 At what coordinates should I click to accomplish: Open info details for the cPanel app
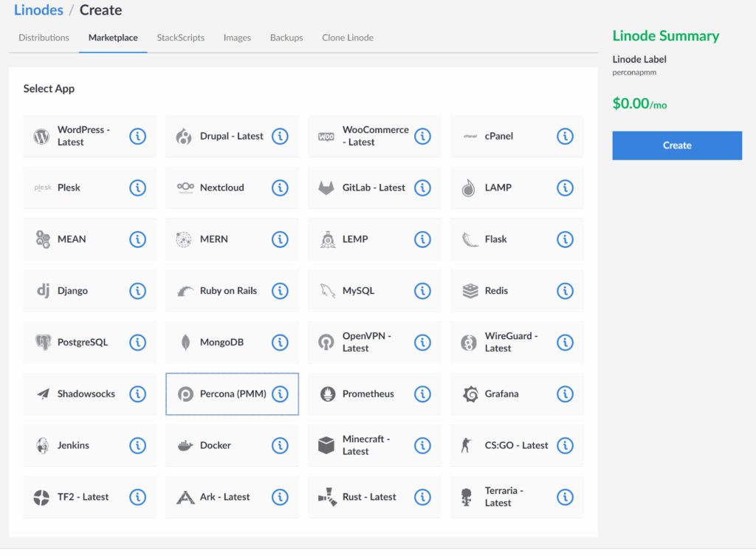[x=565, y=136]
